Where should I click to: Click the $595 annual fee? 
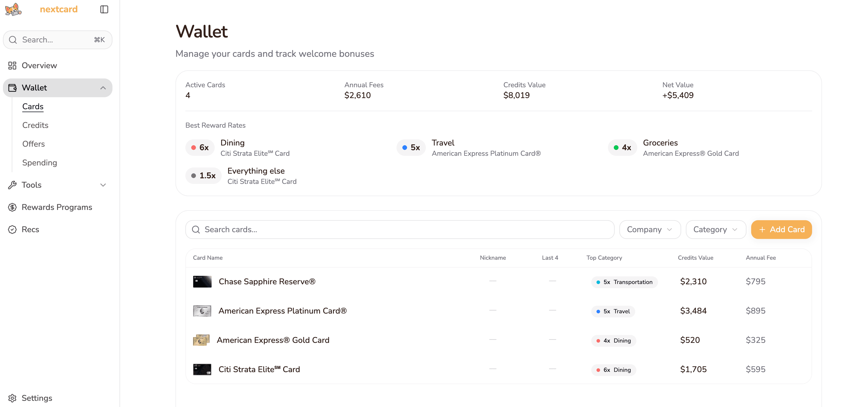pyautogui.click(x=756, y=370)
